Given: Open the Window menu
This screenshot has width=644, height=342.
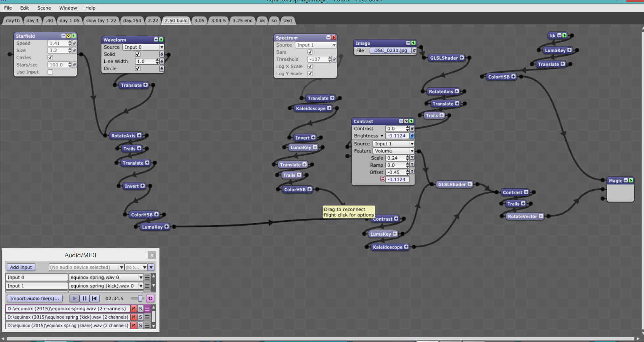Looking at the screenshot, I should (x=68, y=8).
